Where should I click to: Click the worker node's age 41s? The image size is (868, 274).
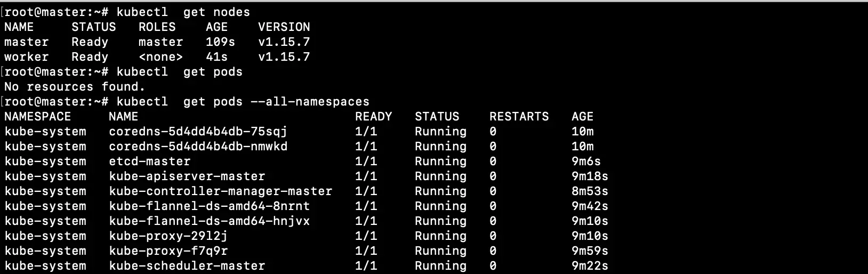(x=216, y=57)
